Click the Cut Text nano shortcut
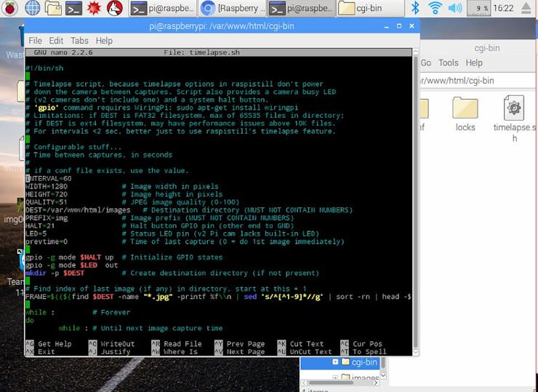This screenshot has width=538, height=392. (x=300, y=344)
